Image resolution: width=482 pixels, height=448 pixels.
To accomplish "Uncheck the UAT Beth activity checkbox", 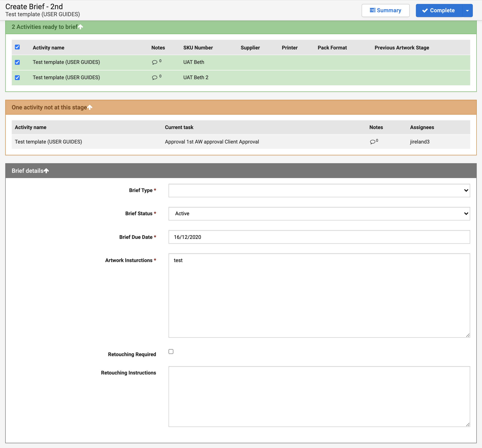I will click(17, 62).
